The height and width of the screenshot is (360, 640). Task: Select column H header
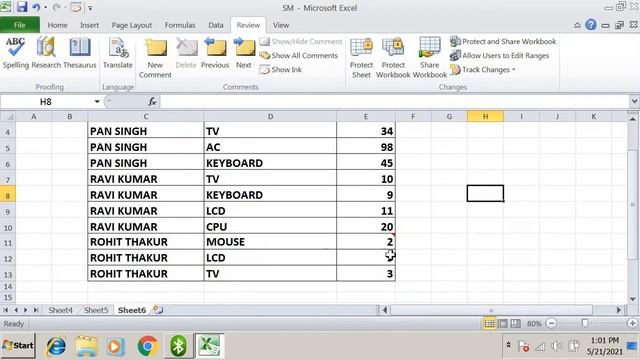point(485,116)
